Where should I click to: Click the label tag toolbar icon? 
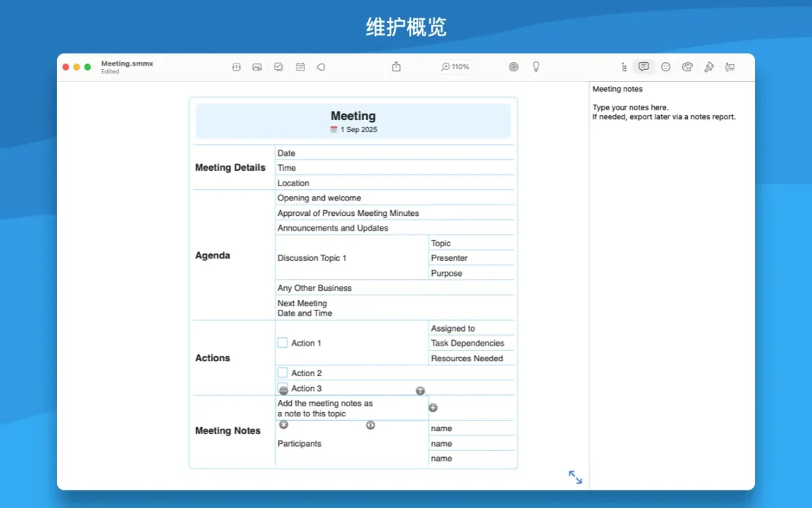click(x=321, y=67)
